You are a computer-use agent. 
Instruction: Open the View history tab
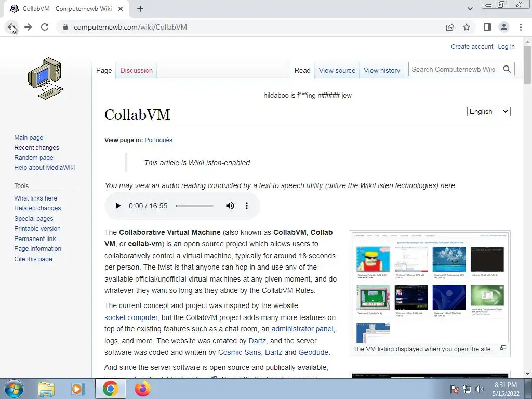(382, 70)
